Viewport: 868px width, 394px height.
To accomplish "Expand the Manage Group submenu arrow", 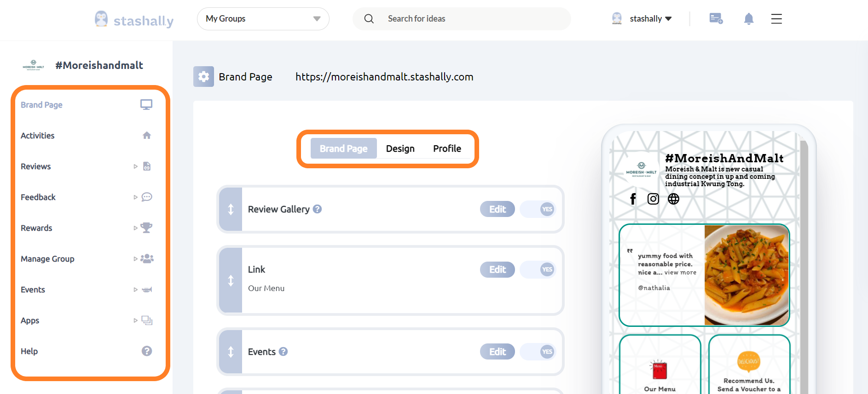I will tap(135, 259).
